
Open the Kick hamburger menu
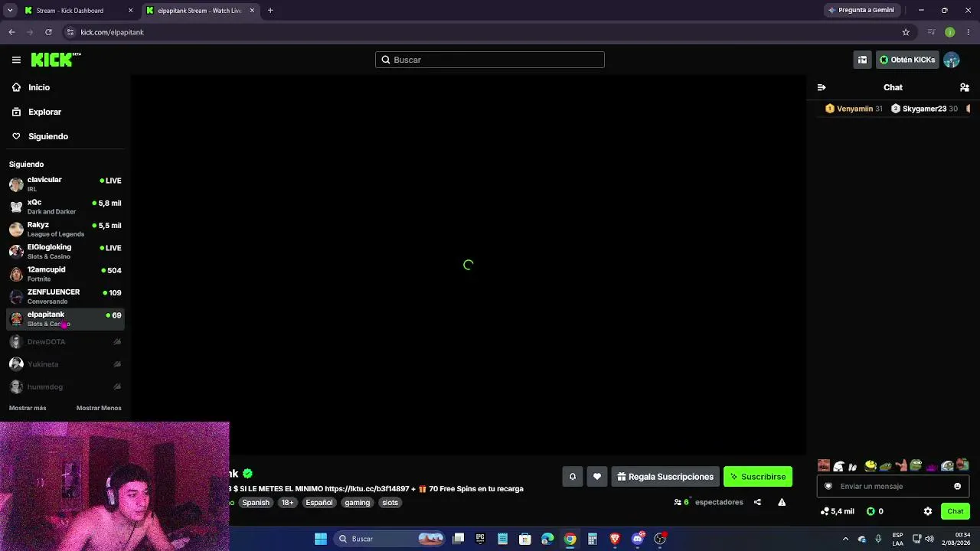coord(16,60)
